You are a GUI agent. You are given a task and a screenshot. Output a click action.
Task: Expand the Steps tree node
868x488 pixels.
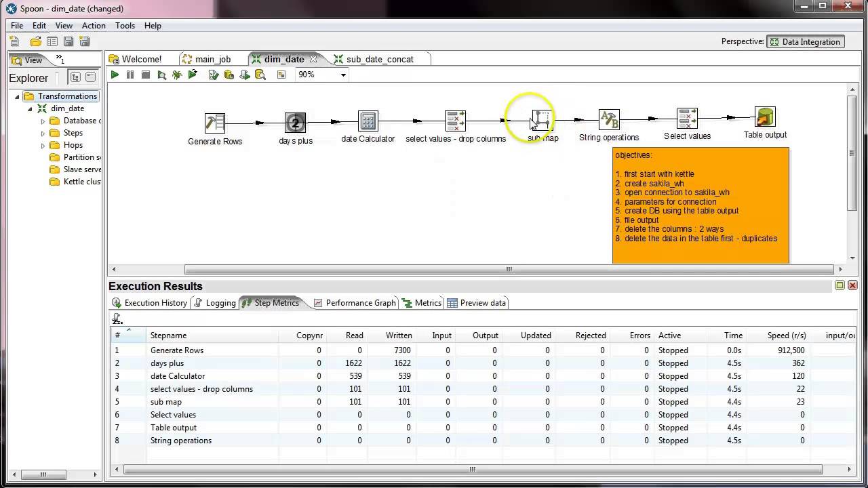pyautogui.click(x=43, y=134)
